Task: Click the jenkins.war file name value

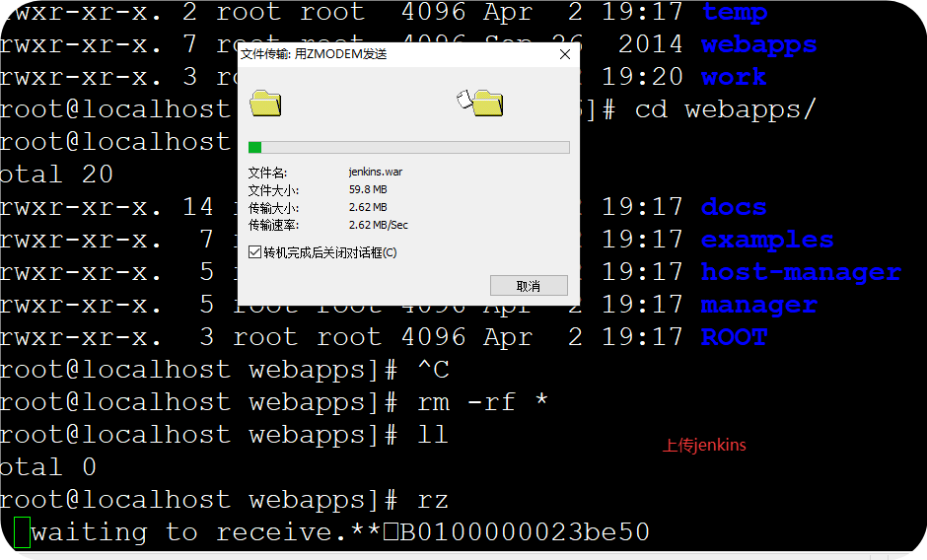Action: coord(376,173)
